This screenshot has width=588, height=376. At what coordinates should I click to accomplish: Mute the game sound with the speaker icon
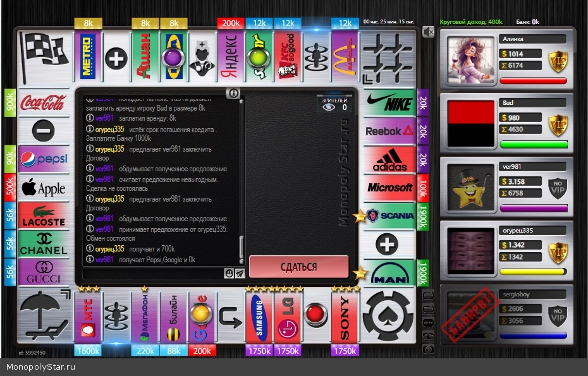point(428,32)
